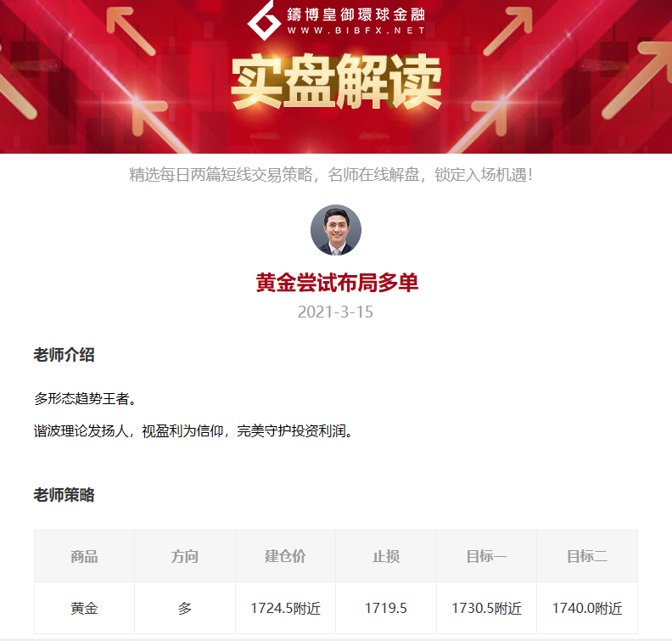Select the 1724.5附近 entry price cell
The height and width of the screenshot is (641, 672).
285,608
